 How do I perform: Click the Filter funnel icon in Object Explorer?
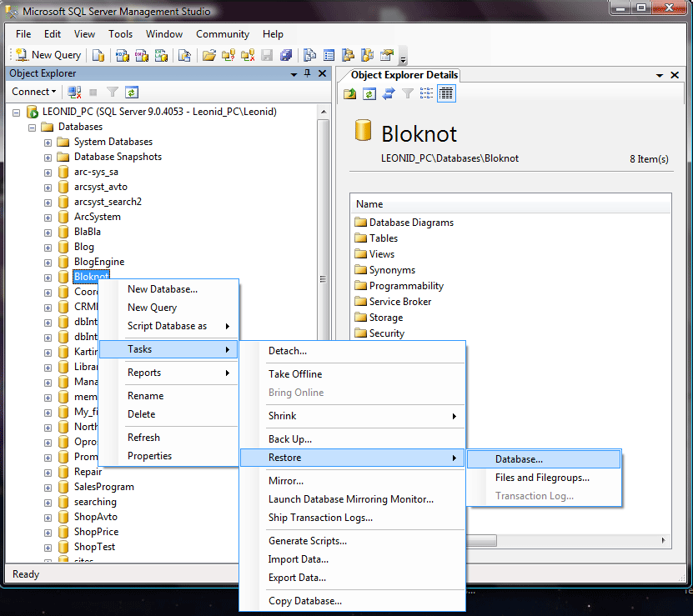click(113, 92)
